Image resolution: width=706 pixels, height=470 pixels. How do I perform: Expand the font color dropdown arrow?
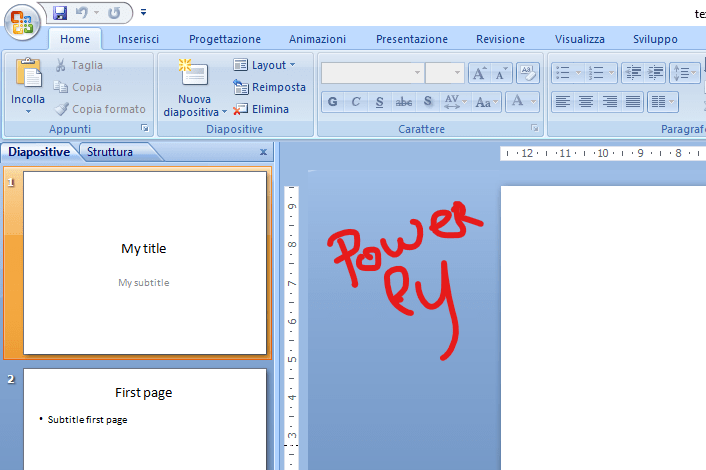click(x=534, y=102)
